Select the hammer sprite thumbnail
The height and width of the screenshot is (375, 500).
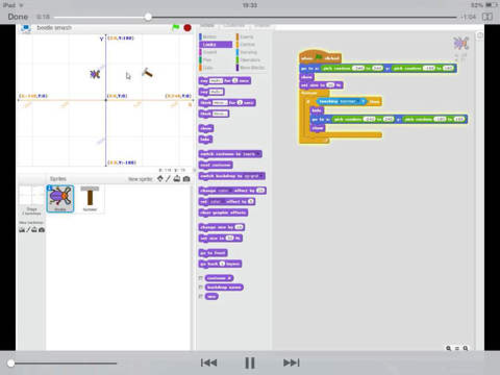90,198
